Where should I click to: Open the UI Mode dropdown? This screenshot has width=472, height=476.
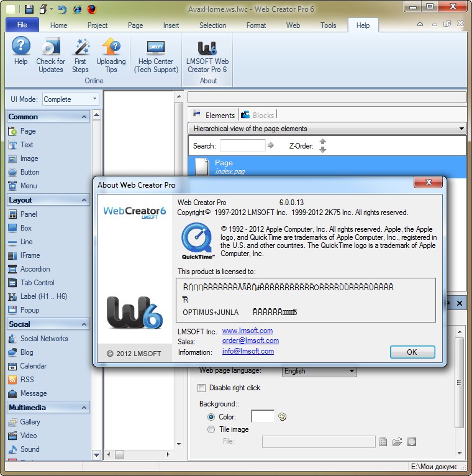click(x=71, y=99)
